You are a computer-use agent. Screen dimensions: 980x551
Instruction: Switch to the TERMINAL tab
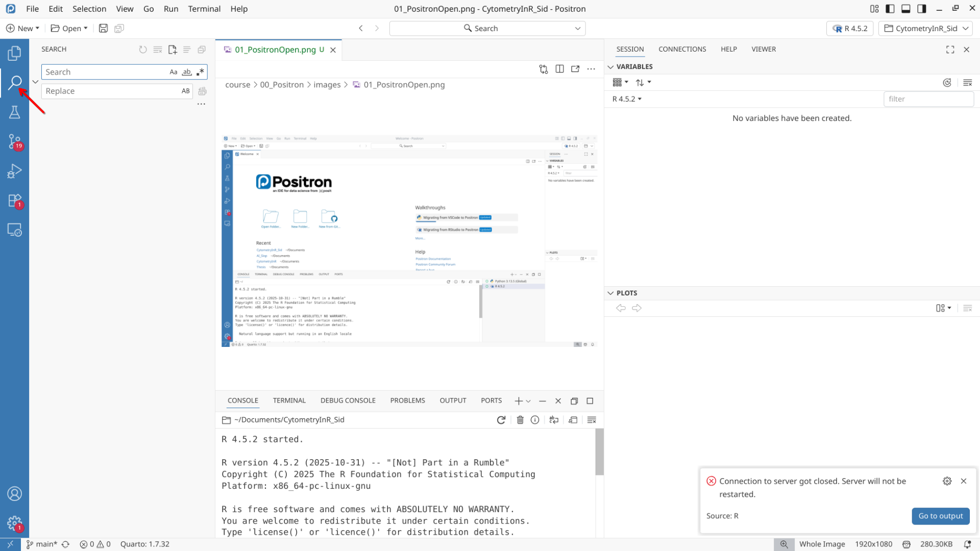point(289,400)
